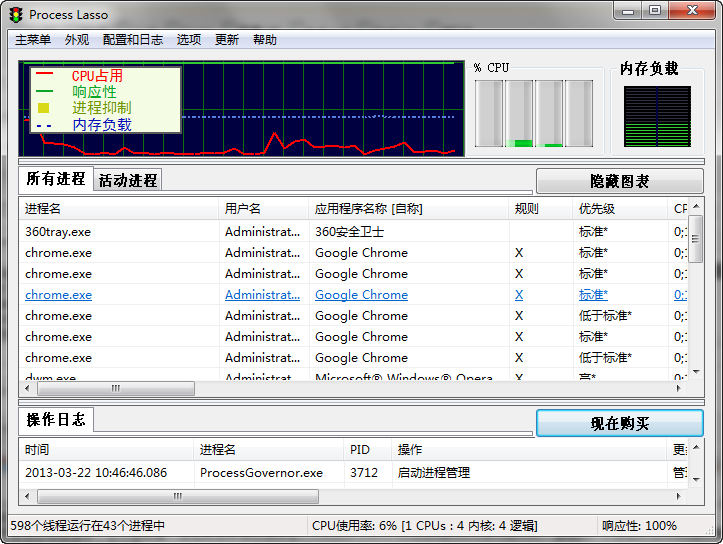
Task: Switch to the 活动进程 tab
Action: pos(128,180)
